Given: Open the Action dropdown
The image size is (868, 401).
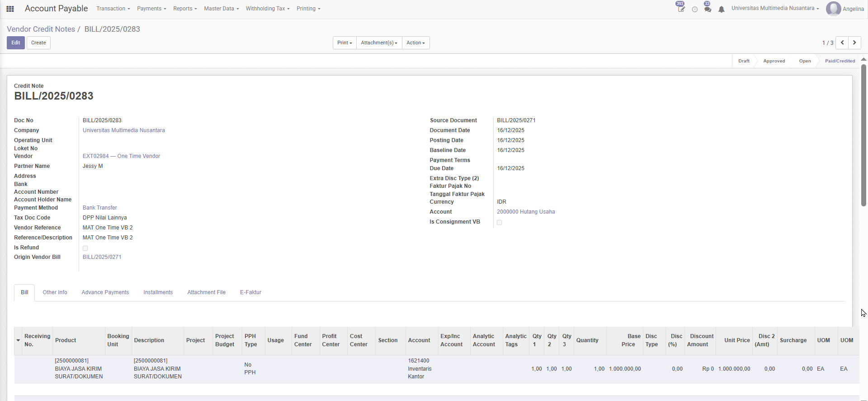Looking at the screenshot, I should [x=415, y=43].
